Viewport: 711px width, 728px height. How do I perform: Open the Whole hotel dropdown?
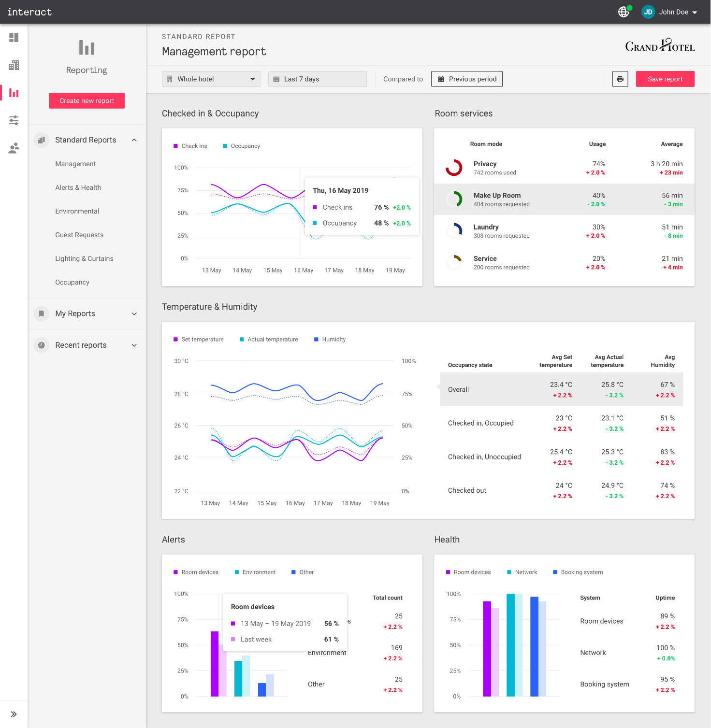[211, 79]
